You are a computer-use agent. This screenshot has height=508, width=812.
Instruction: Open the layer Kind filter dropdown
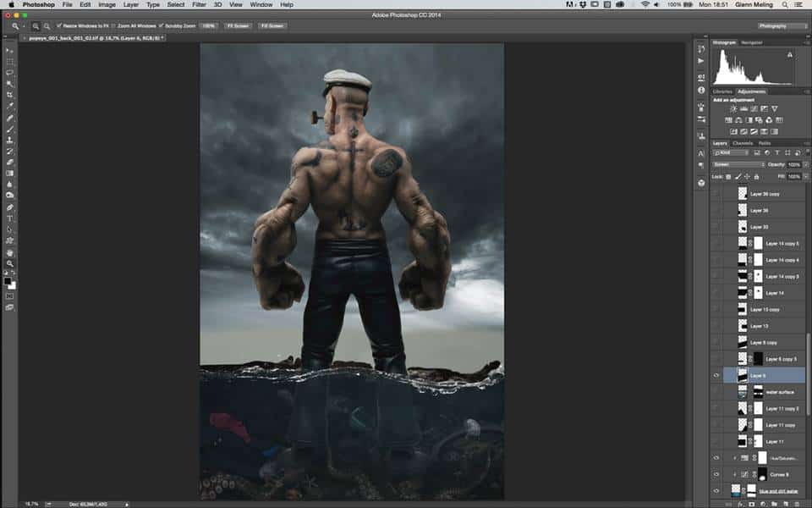click(x=729, y=153)
